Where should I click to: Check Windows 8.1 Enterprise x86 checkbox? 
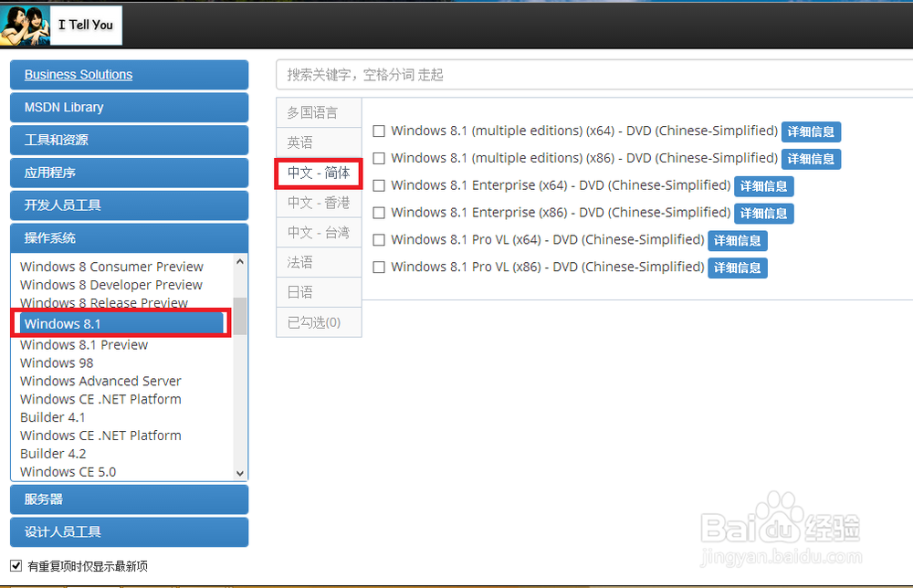tap(379, 213)
